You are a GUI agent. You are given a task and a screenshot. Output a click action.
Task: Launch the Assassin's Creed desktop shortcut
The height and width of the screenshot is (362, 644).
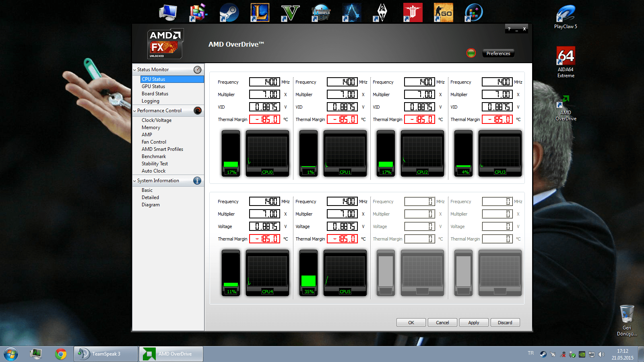[351, 12]
